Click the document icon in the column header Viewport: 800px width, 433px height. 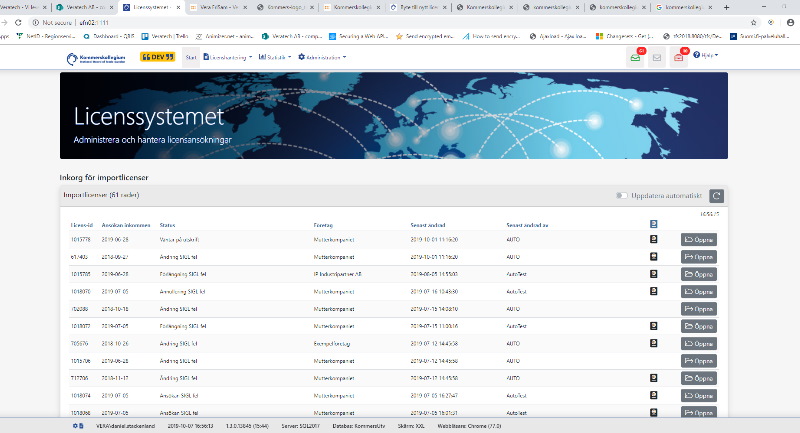[x=652, y=225]
